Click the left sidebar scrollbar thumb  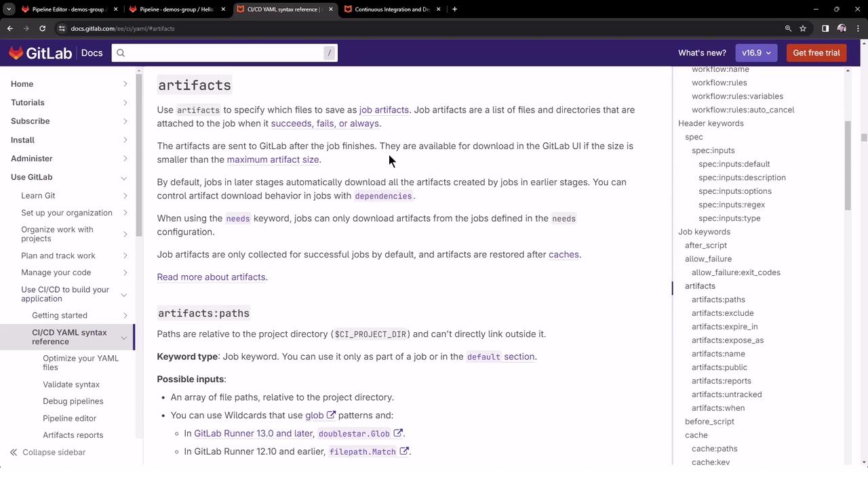point(139,155)
